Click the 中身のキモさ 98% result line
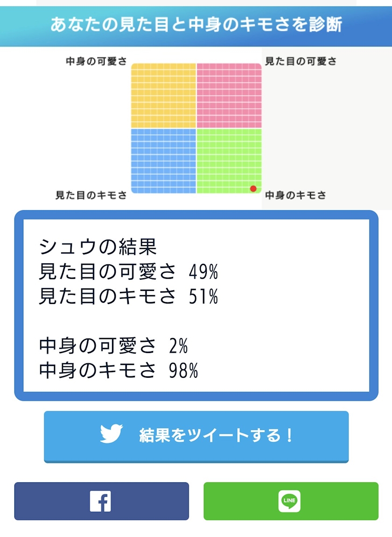392x537 pixels. 119,370
